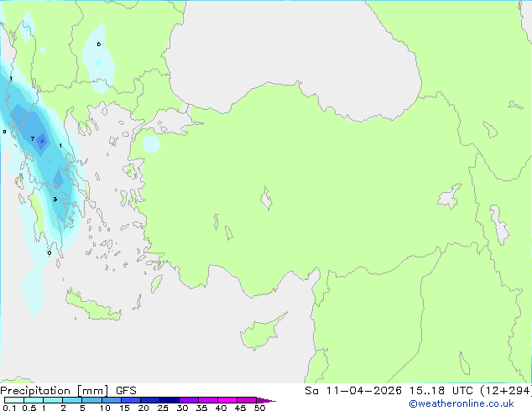532x411 pixels.
Task: Click the 'GFS' model label
Action: tap(126, 391)
